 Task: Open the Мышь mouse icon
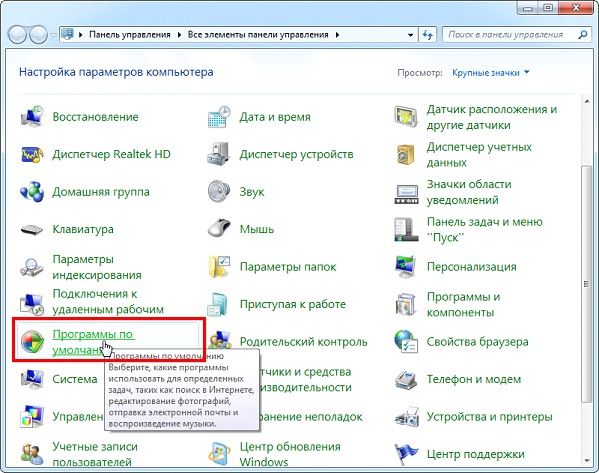pyautogui.click(x=219, y=229)
